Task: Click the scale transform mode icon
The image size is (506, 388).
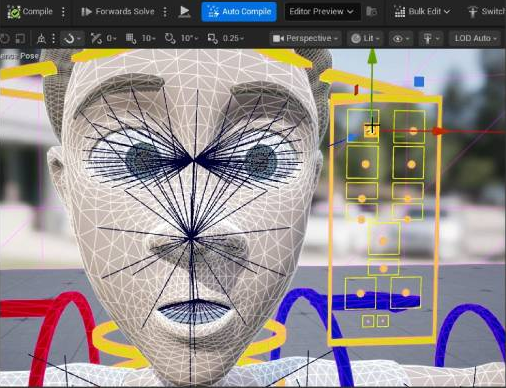Action: click(x=20, y=38)
